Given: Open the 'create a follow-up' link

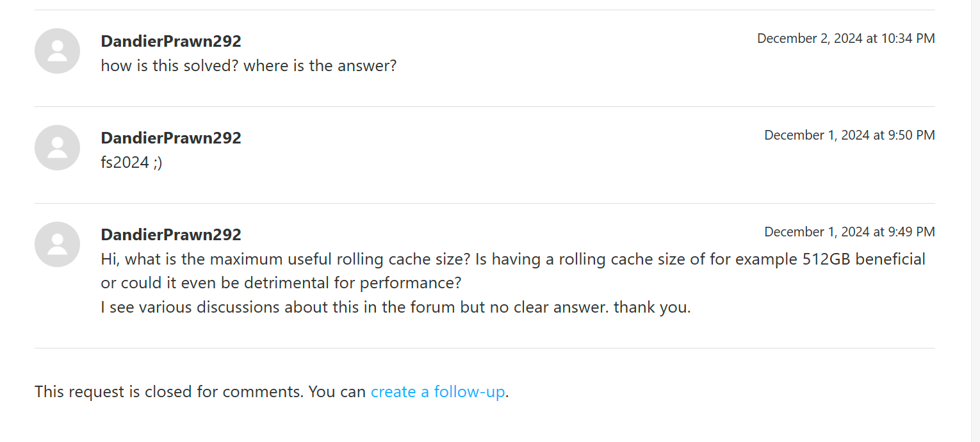Looking at the screenshot, I should coord(437,391).
